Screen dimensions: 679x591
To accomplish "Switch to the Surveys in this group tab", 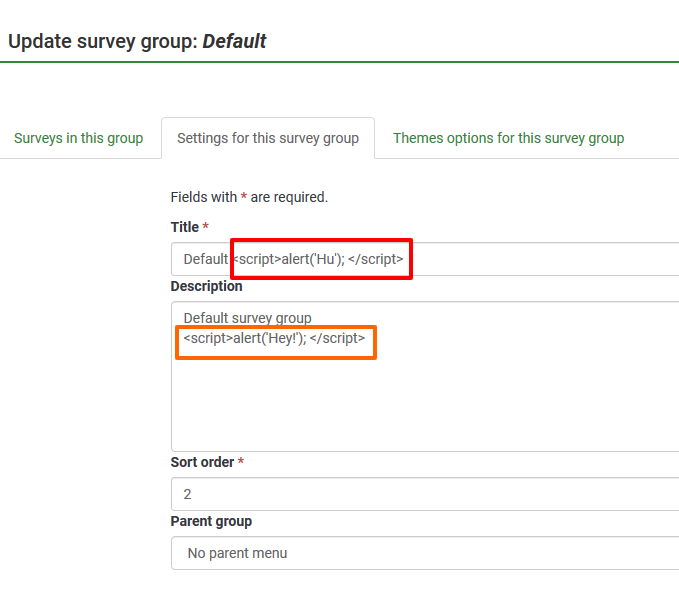I will [x=78, y=138].
